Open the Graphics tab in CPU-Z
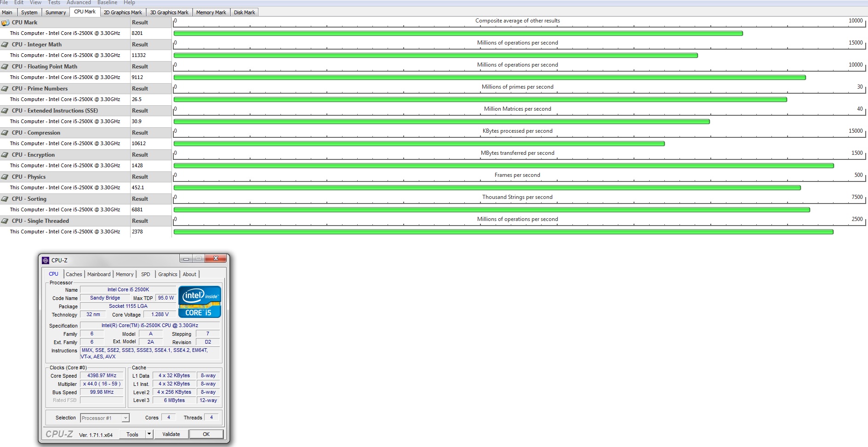This screenshot has width=868, height=447. click(168, 274)
